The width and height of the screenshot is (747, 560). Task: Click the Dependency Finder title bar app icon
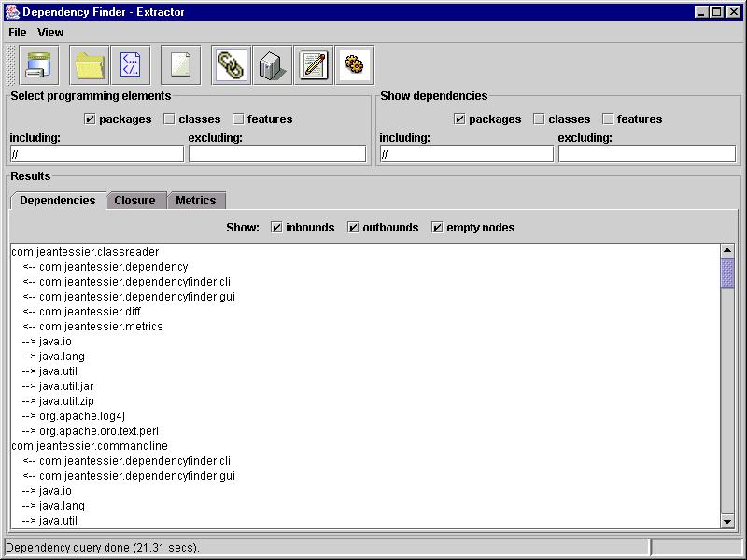[12, 12]
